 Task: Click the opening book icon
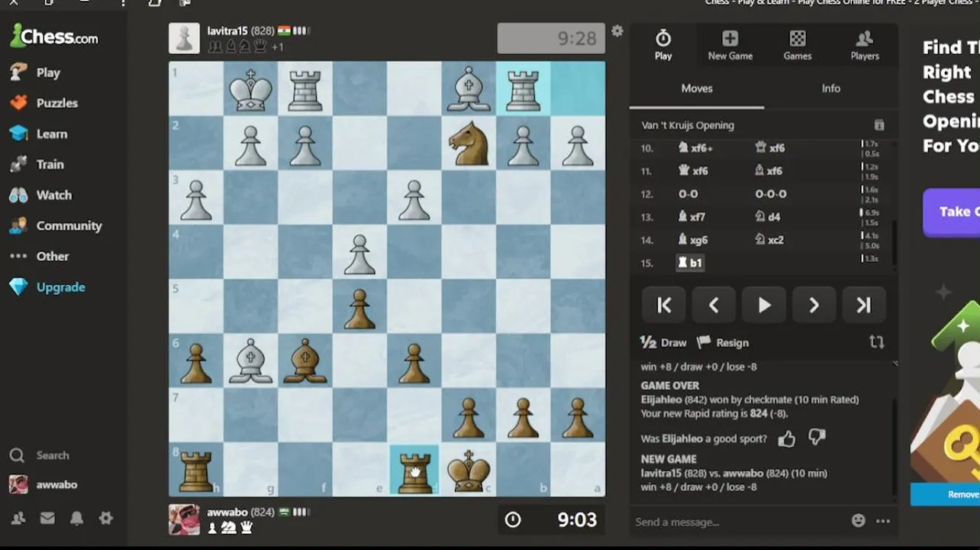[878, 125]
